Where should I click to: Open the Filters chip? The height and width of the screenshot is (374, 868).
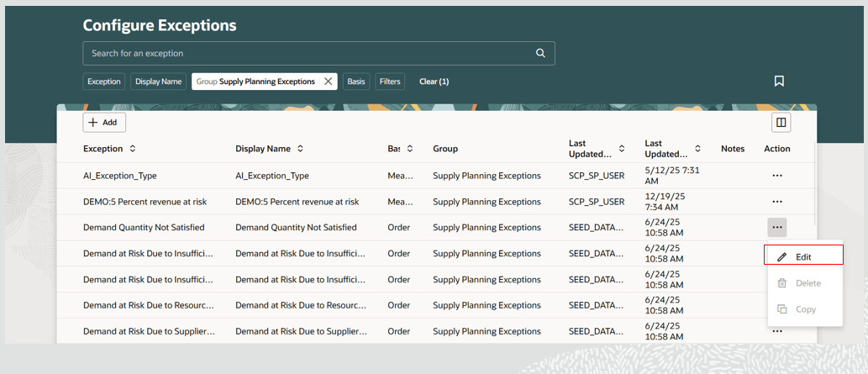click(x=390, y=82)
